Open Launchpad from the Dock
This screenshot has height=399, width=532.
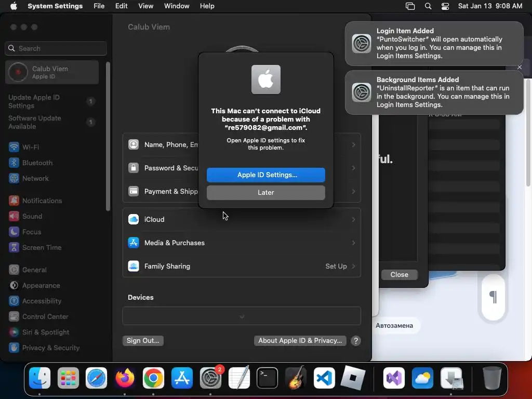68,378
